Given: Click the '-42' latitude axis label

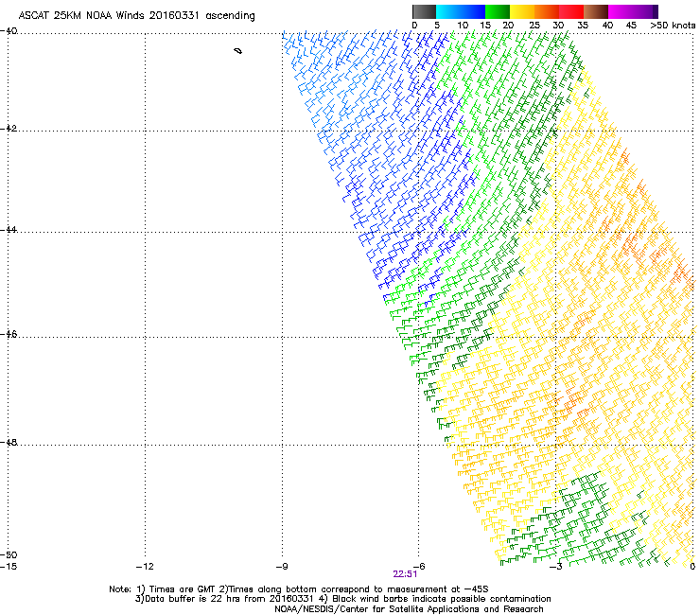Looking at the screenshot, I should click(x=9, y=128).
